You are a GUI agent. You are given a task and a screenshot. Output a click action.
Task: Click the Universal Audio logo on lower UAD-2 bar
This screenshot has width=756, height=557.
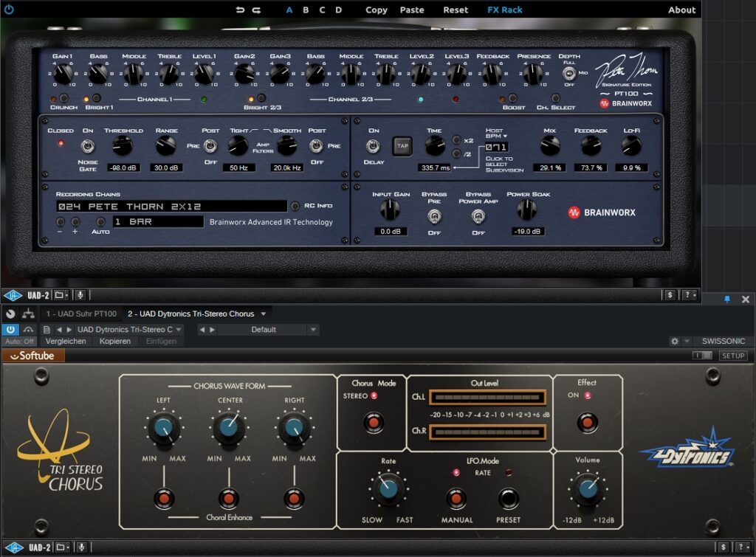[x=14, y=547]
